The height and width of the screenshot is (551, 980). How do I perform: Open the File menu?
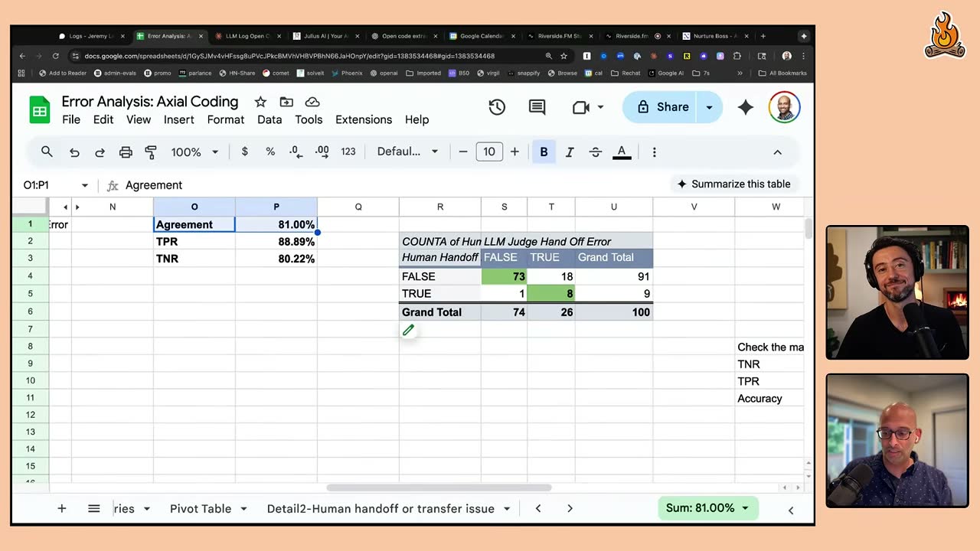pos(71,119)
